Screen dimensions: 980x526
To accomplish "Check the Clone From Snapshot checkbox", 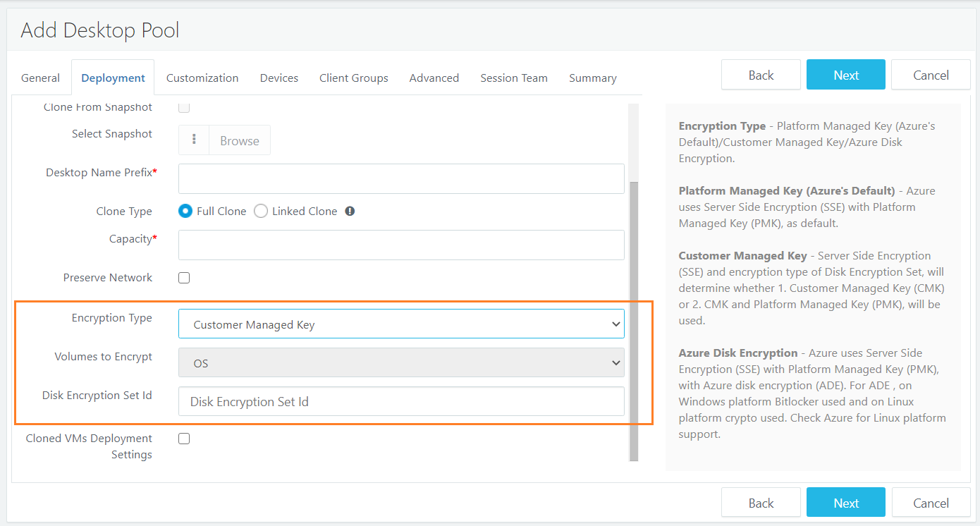I will click(x=184, y=108).
